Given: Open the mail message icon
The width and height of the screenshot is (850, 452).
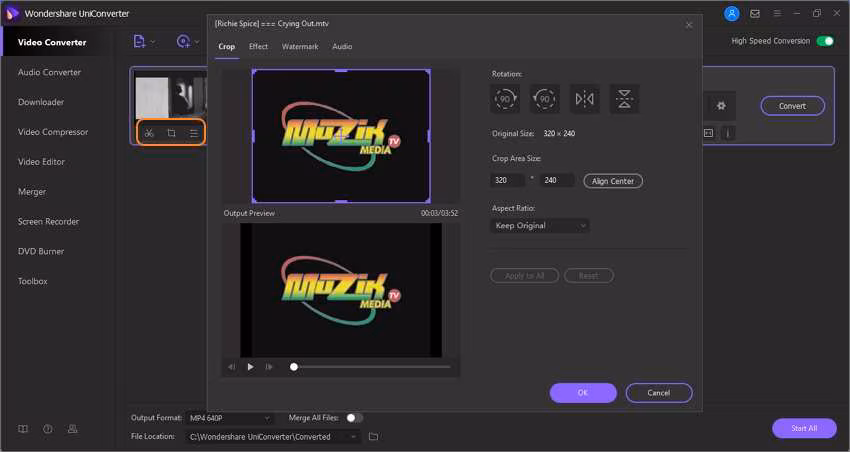Looking at the screenshot, I should click(755, 14).
